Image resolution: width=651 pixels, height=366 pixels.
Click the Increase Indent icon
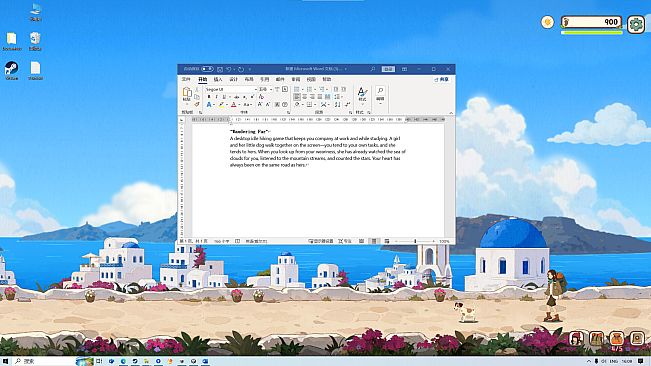(x=344, y=89)
